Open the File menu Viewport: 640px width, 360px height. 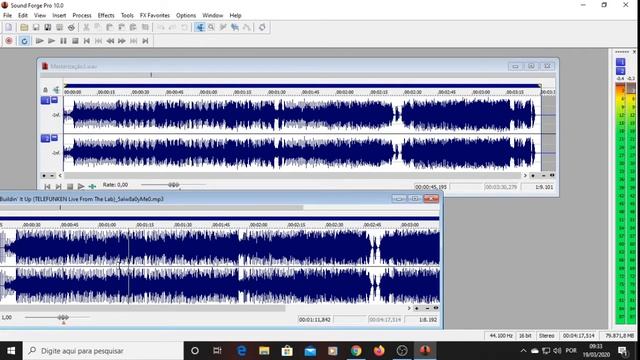point(7,15)
